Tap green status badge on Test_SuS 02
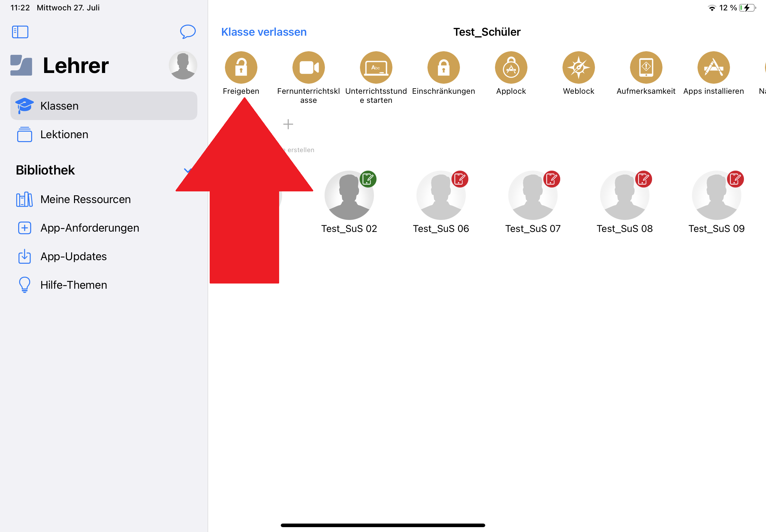The image size is (766, 532). [368, 179]
